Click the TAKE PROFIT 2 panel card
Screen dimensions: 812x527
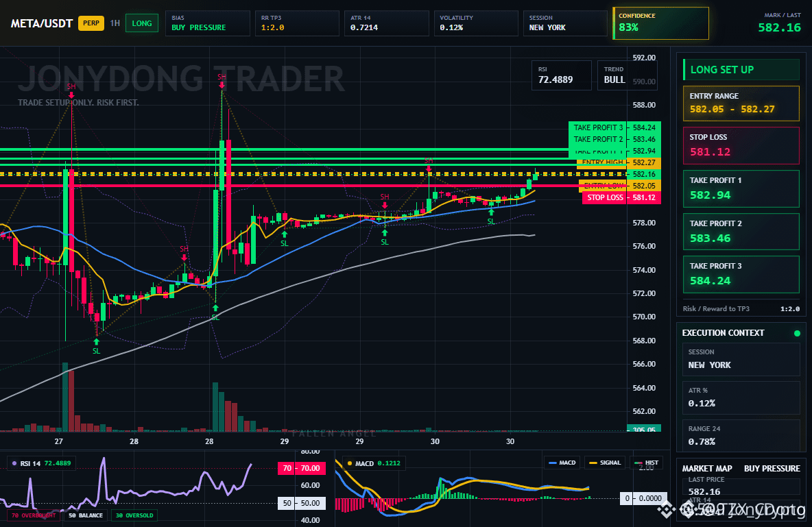[741, 232]
